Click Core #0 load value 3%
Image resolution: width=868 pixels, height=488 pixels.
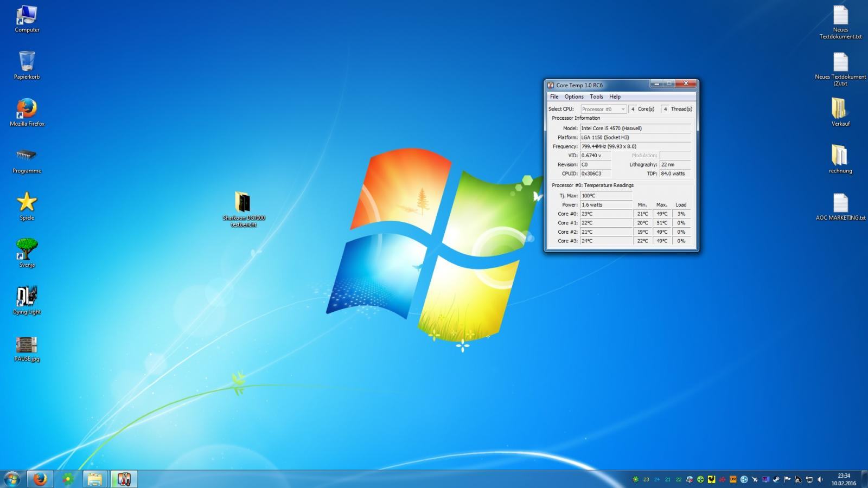[681, 214]
